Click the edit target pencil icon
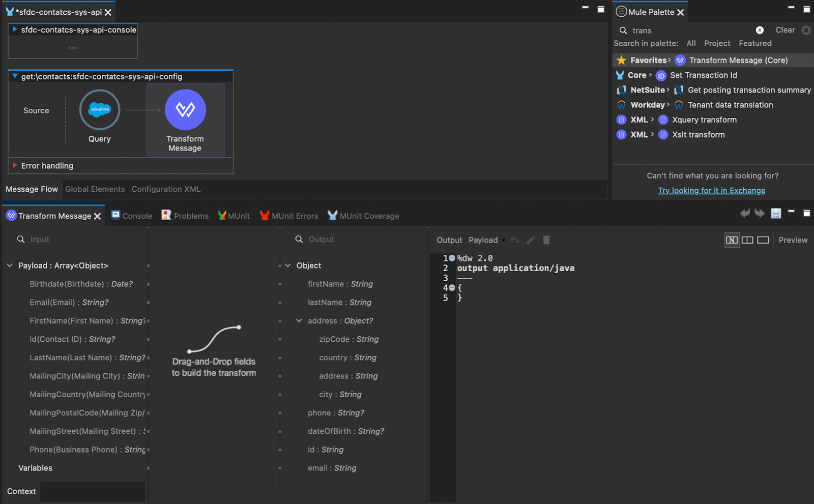 531,240
